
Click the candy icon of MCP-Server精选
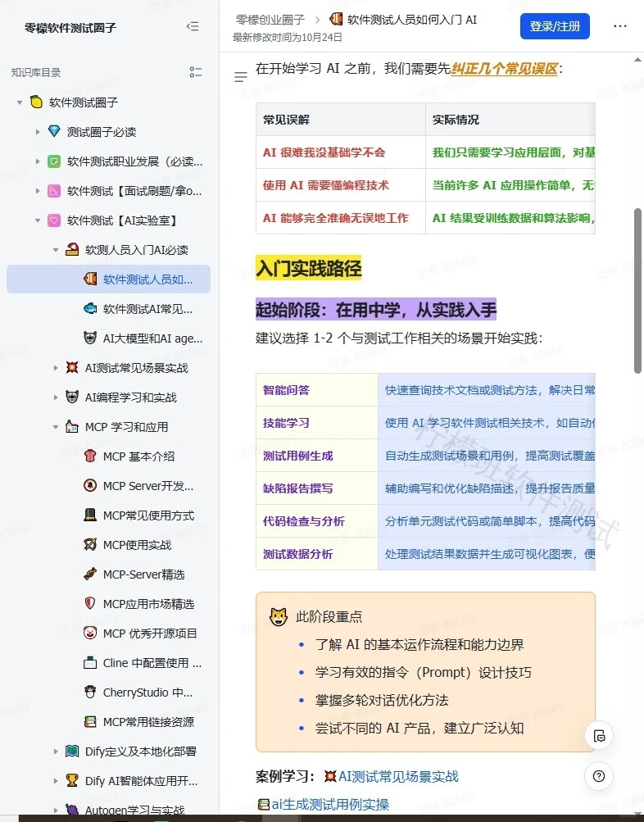(90, 574)
